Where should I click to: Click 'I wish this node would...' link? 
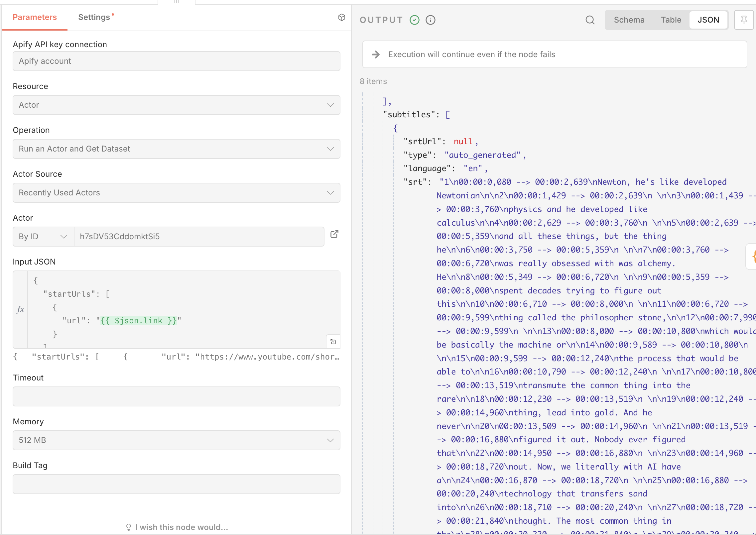[182, 527]
